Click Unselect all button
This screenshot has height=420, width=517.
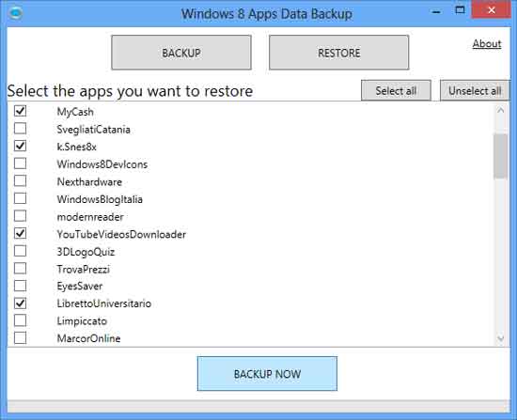click(475, 90)
